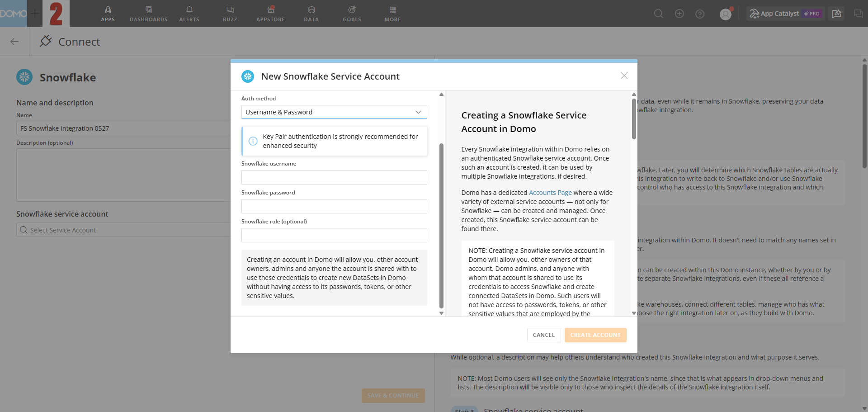The height and width of the screenshot is (412, 868).
Task: Open the user profile avatar
Action: [726, 14]
